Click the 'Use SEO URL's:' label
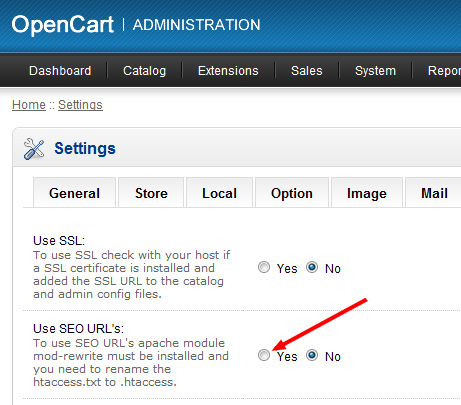Screen dimensions: 461x405 [x=78, y=328]
